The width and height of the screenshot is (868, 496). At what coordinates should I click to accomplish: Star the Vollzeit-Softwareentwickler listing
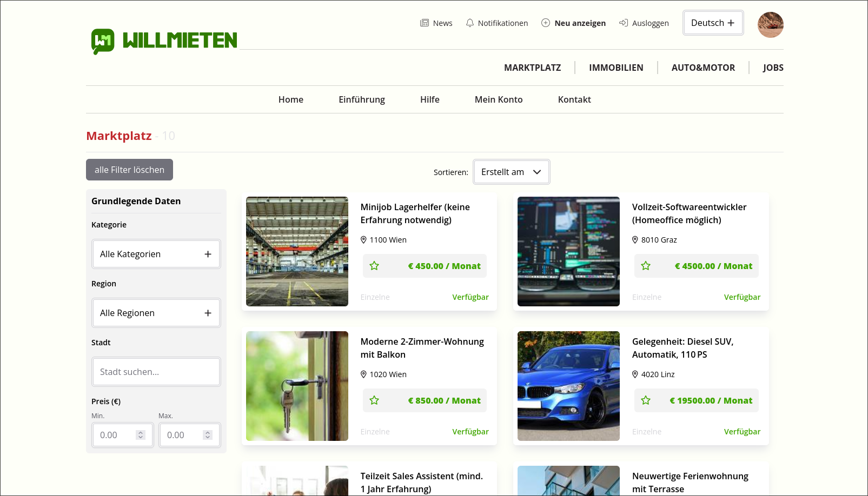click(x=646, y=266)
